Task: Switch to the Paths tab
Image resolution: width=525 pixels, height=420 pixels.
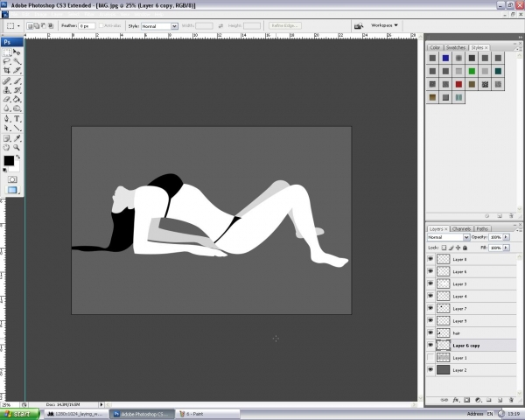Action: (482, 228)
